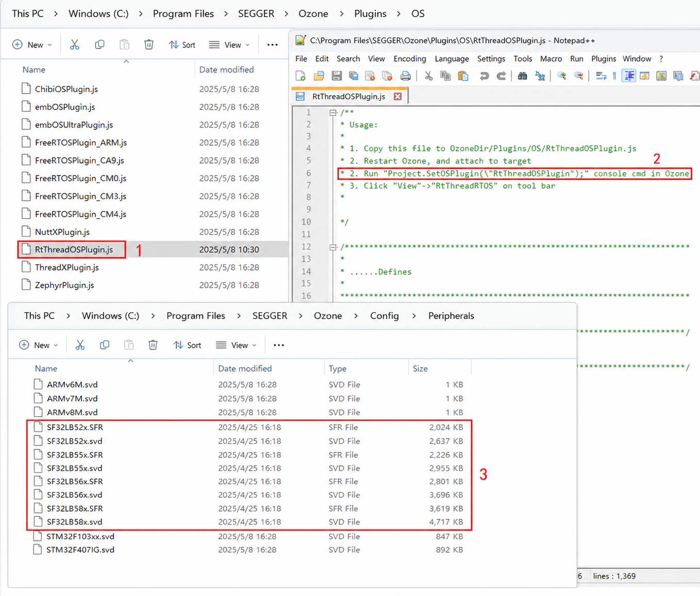Click the Zoom In magnifier icon

(x=562, y=76)
